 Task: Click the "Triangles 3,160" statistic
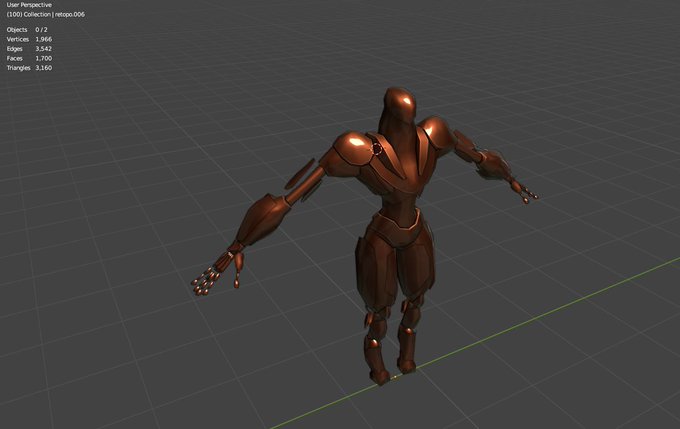(x=29, y=68)
